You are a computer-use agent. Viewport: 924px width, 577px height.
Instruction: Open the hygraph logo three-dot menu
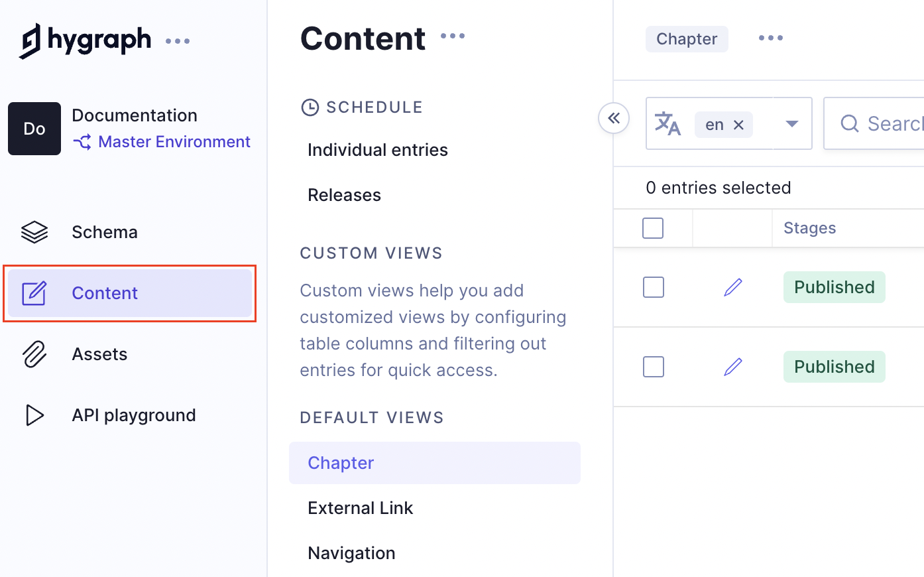(x=178, y=41)
